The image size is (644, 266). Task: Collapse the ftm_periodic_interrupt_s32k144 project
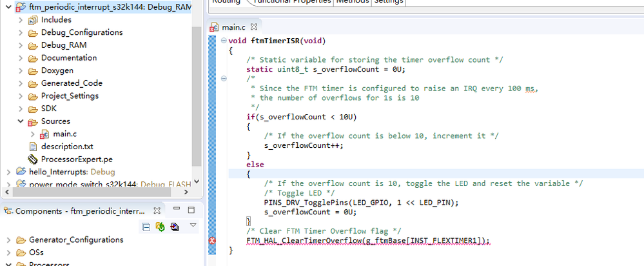[x=9, y=7]
